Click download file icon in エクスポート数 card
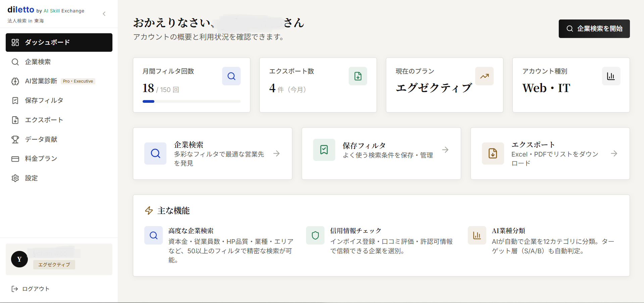This screenshot has width=644, height=303. [x=358, y=76]
